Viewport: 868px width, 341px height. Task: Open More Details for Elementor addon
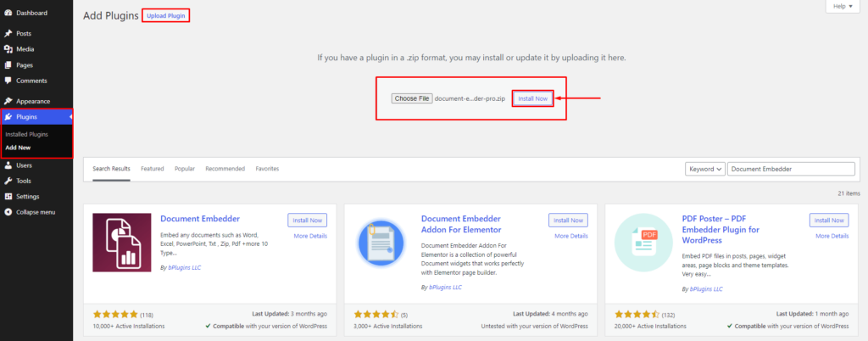point(571,236)
